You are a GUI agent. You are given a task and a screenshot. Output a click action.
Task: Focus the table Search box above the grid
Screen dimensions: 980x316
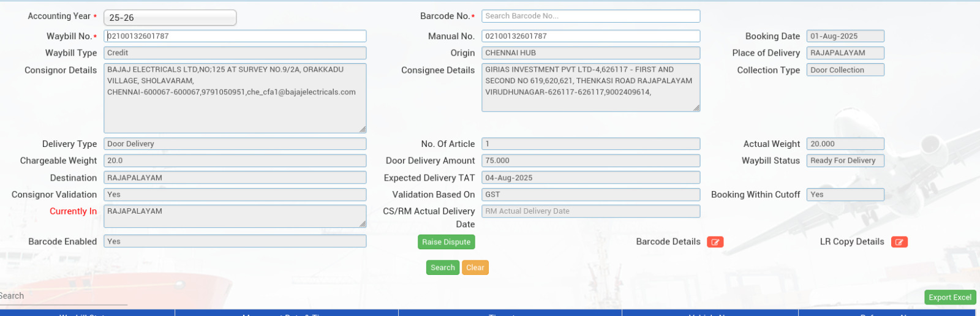click(61, 296)
